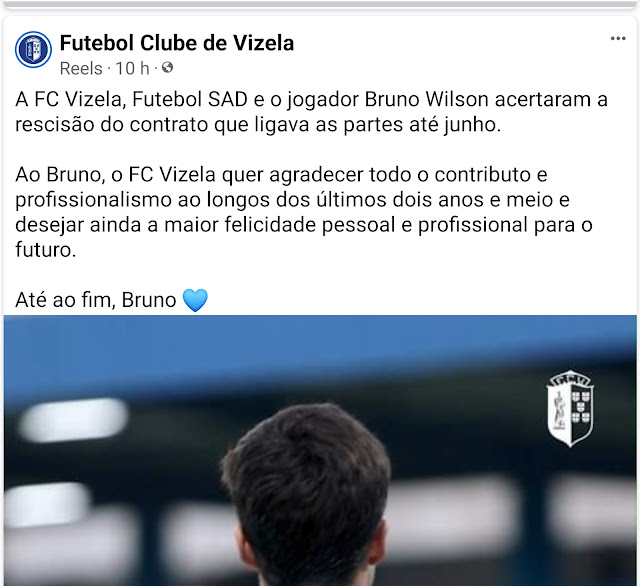
Task: Click the globe public audience icon
Action: 167,67
